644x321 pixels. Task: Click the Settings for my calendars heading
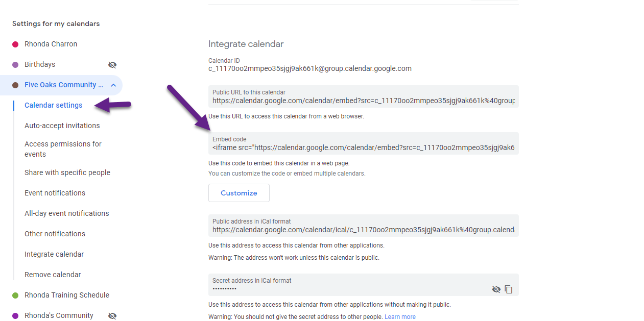pyautogui.click(x=56, y=24)
